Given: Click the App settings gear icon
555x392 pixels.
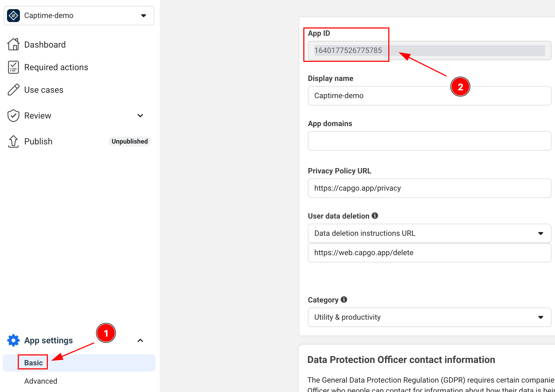Looking at the screenshot, I should 13,340.
